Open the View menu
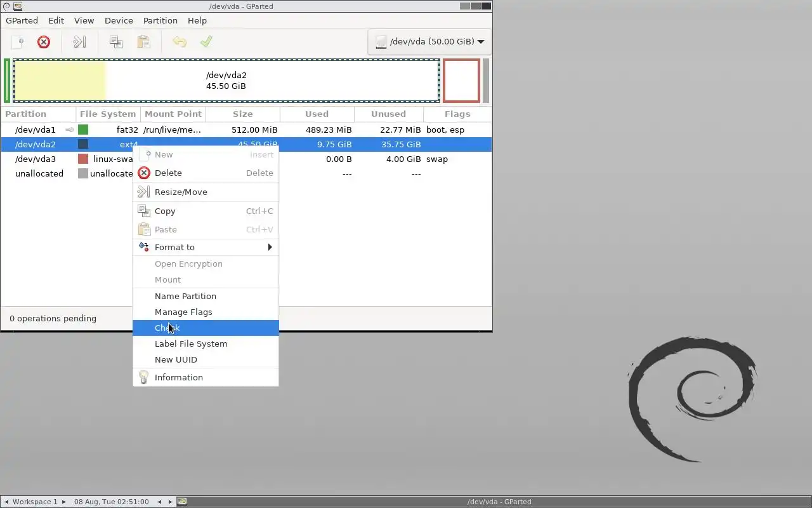The width and height of the screenshot is (812, 508). (x=84, y=20)
